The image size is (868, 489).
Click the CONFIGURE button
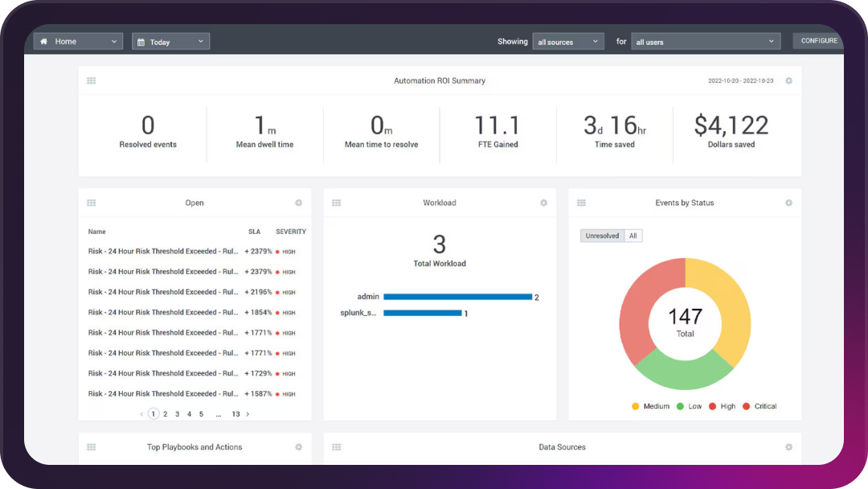pos(818,41)
